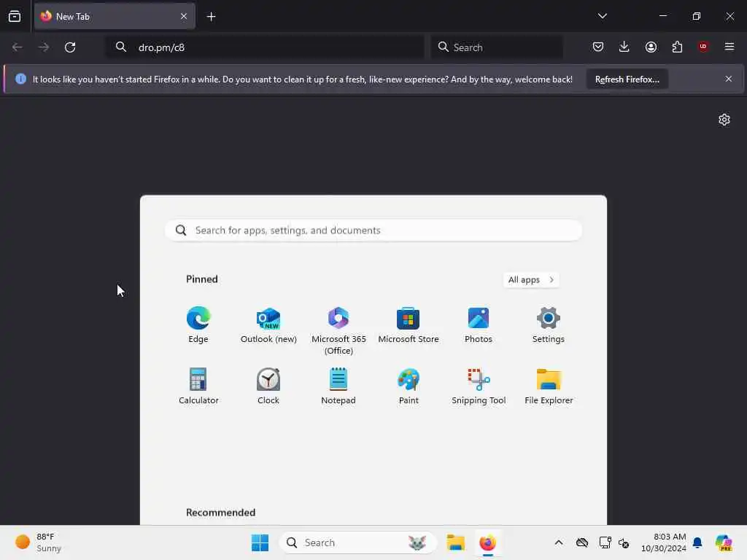The width and height of the screenshot is (747, 560).
Task: Click the muted volume tray icon
Action: click(x=624, y=542)
